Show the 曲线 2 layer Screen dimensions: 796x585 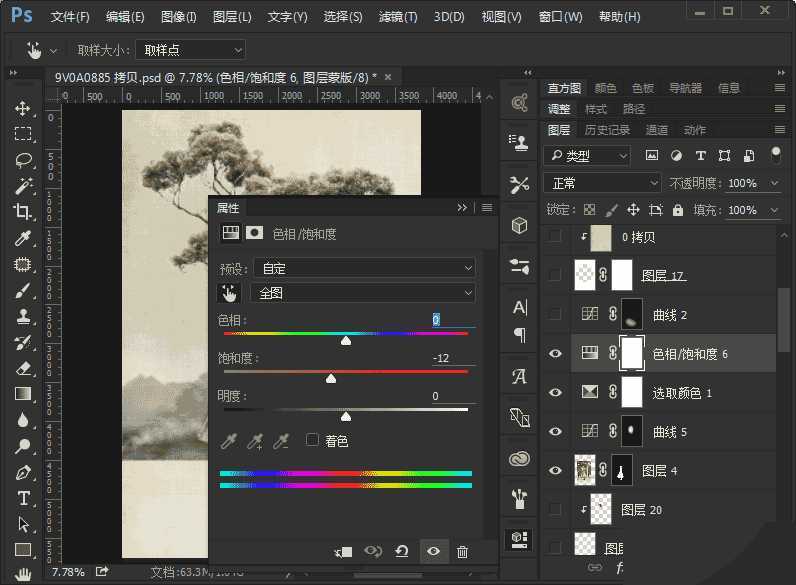coord(555,315)
